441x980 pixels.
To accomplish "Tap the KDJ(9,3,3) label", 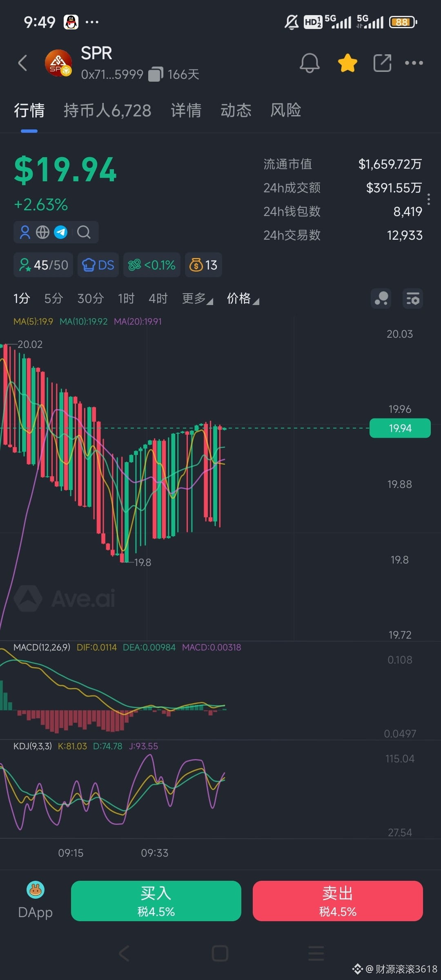I will 33,746.
